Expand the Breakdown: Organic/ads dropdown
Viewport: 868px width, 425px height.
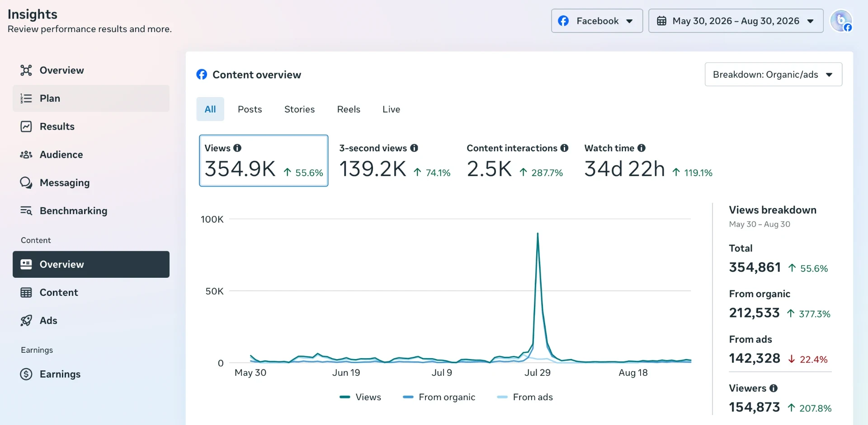coord(773,75)
